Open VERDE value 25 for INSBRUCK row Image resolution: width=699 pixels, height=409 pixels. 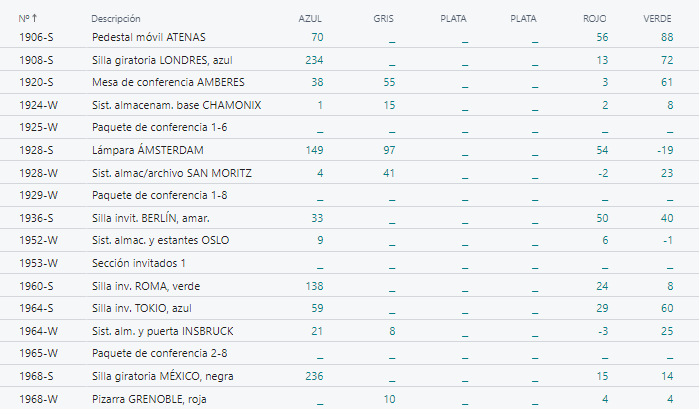point(665,331)
